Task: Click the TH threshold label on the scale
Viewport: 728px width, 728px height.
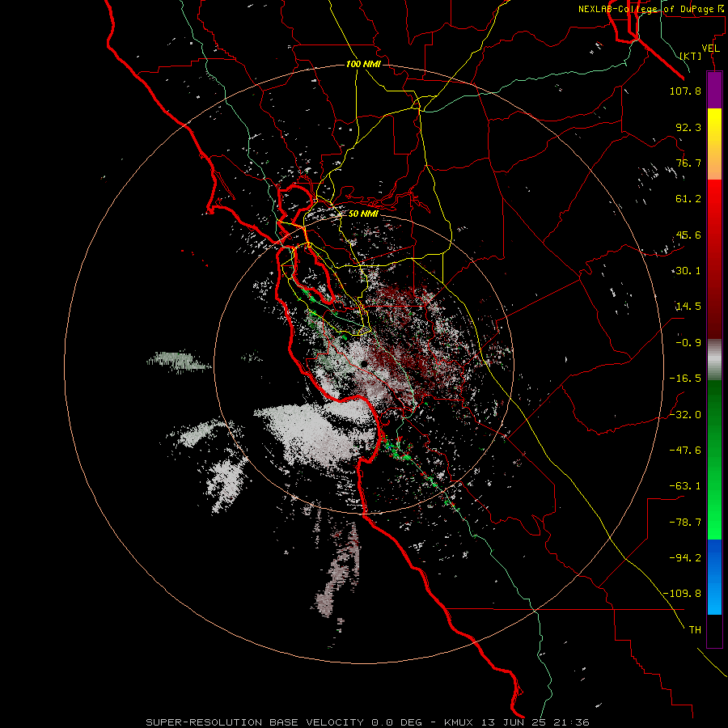Action: pyautogui.click(x=695, y=629)
